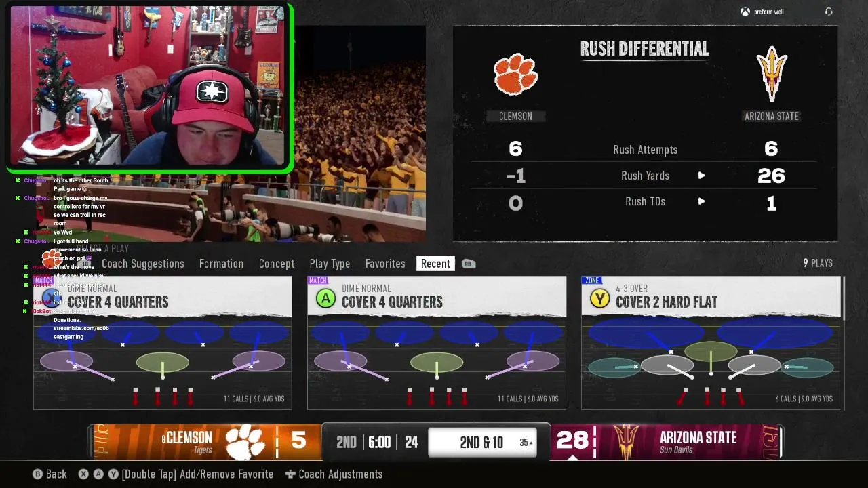This screenshot has width=868, height=488.
Task: Select the green A button icon
Action: pyautogui.click(x=325, y=299)
